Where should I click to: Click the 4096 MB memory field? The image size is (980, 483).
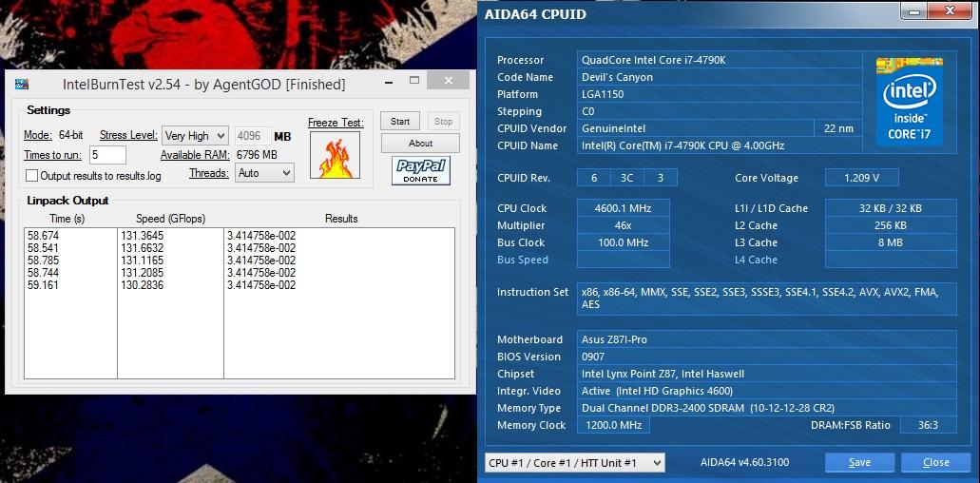(253, 136)
